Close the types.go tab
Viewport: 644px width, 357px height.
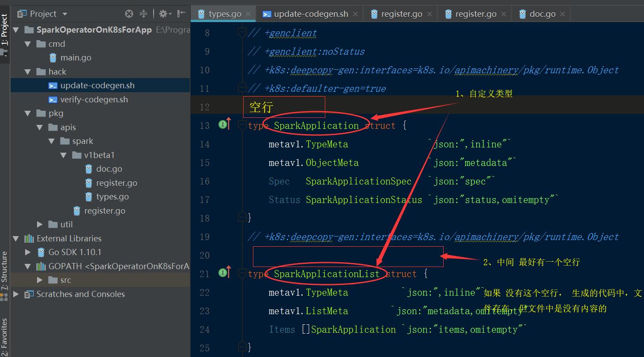[x=248, y=14]
